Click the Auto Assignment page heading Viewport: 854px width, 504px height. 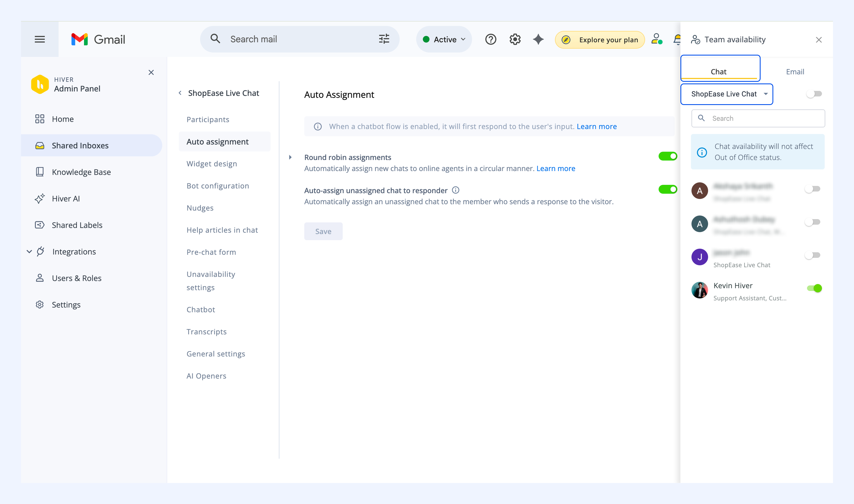(339, 95)
